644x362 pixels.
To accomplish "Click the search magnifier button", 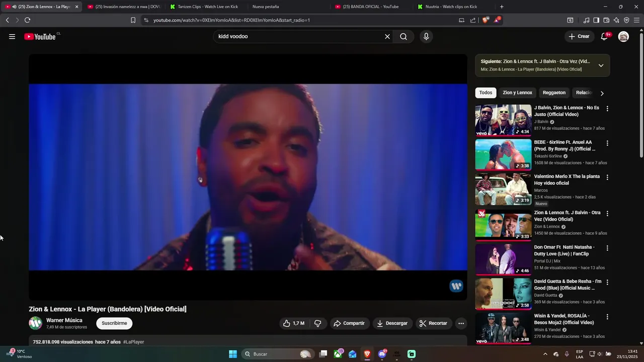I will [404, 36].
